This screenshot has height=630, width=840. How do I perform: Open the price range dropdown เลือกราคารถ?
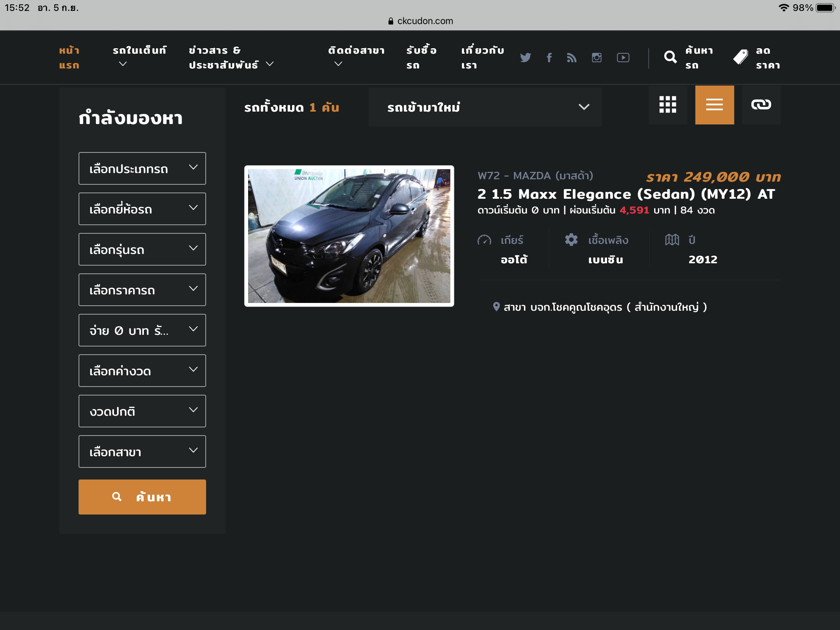(142, 290)
